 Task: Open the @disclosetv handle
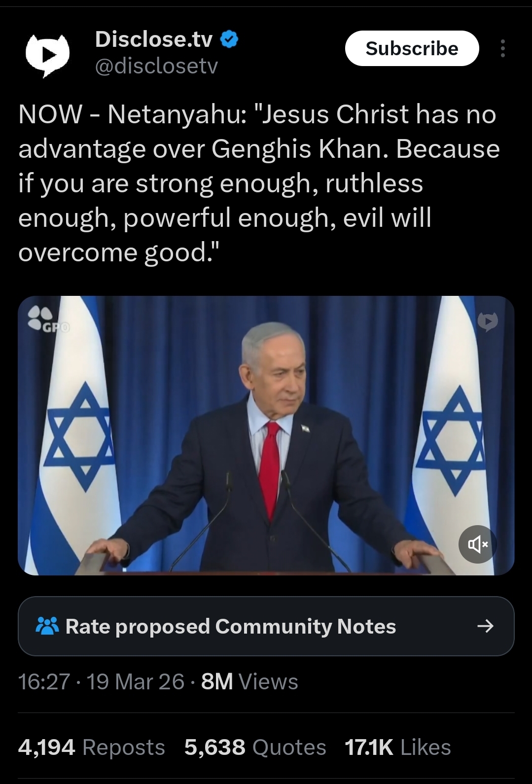tap(156, 66)
